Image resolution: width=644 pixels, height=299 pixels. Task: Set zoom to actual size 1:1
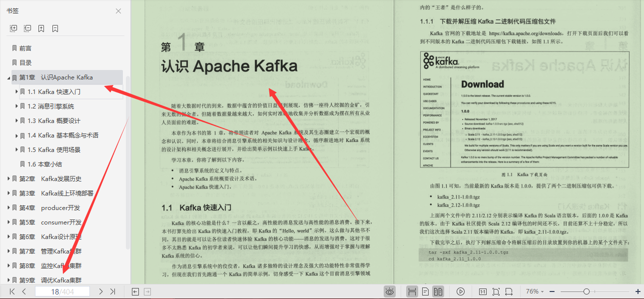pos(483,291)
